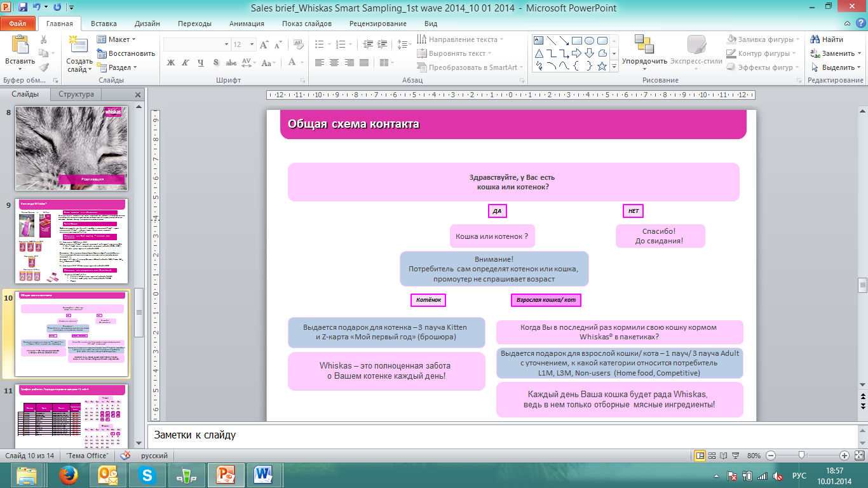
Task: Undo last action in Quick Access toolbar
Action: (x=37, y=8)
